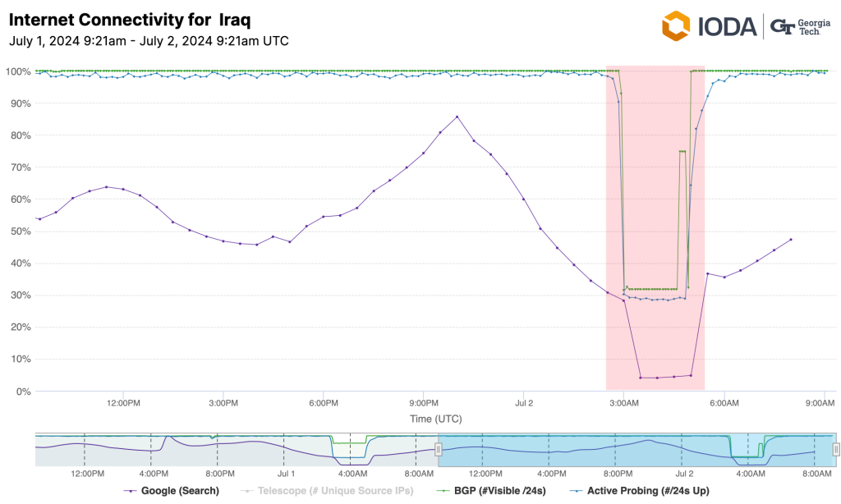The image size is (841, 504).
Task: Click the 3:00AM label on the x-axis
Action: coord(624,403)
